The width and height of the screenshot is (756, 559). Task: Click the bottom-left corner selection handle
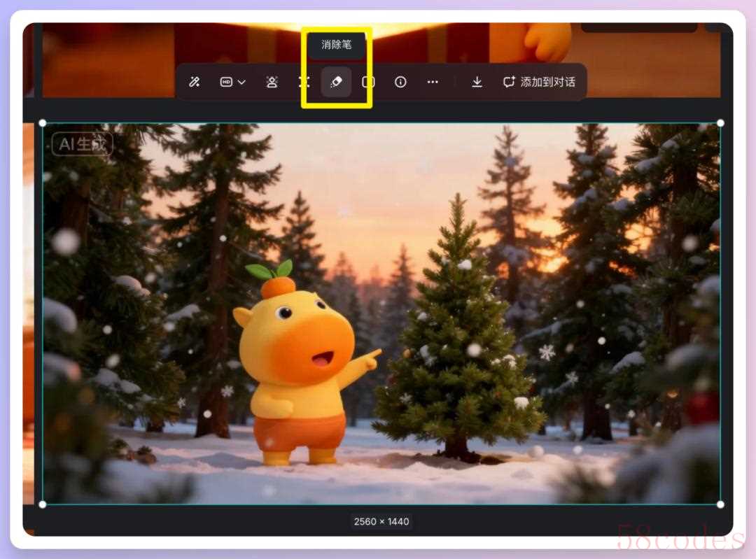click(43, 504)
